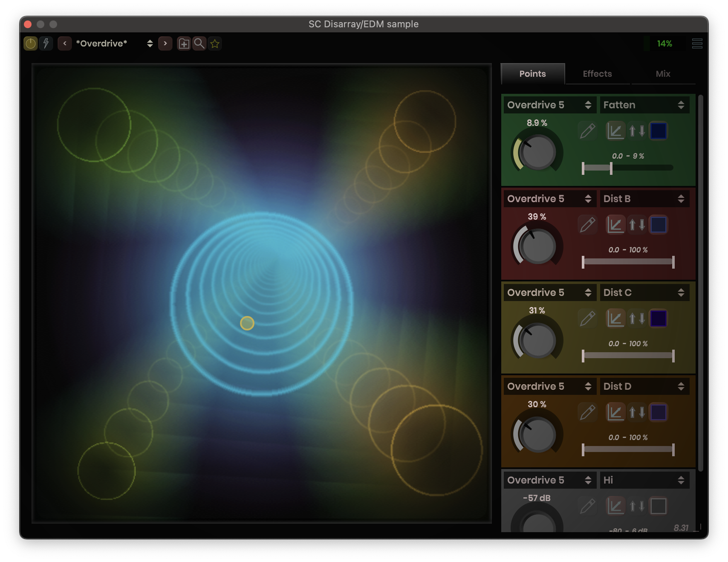Image resolution: width=728 pixels, height=562 pixels.
Task: Open the Dist D parameter dropdown
Action: 644,386
